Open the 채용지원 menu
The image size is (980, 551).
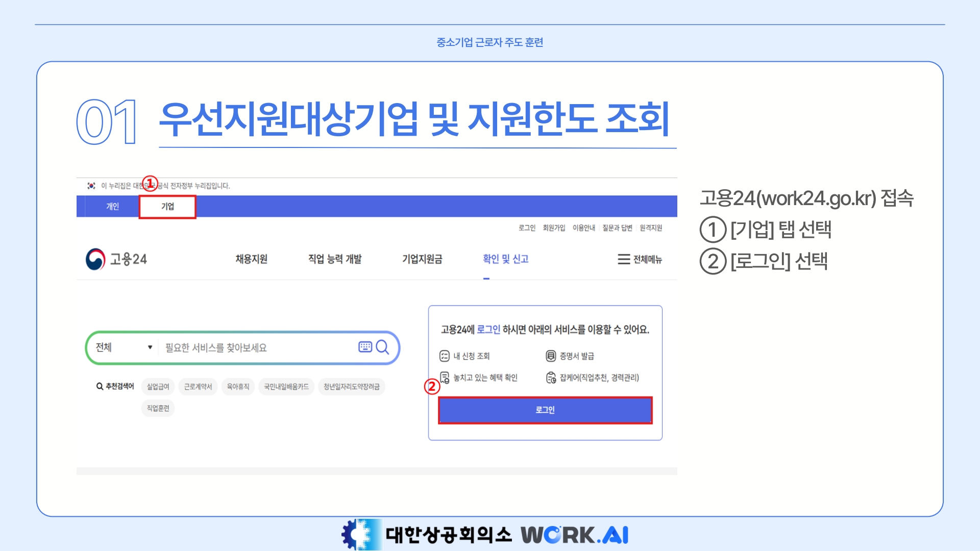click(251, 259)
